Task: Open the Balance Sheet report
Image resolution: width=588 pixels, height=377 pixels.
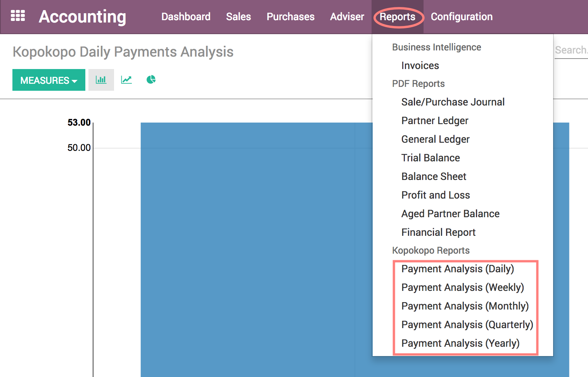Action: pos(434,176)
